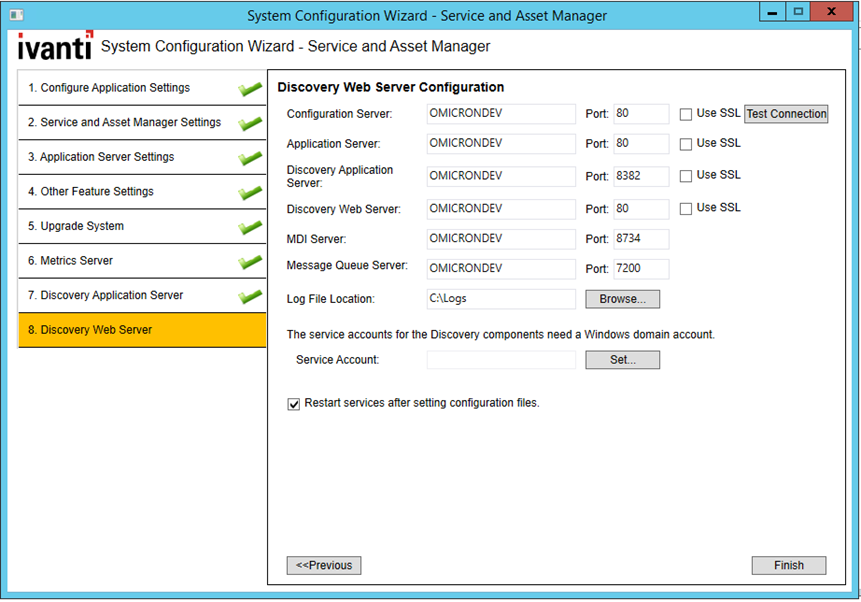Click the checkmark beside Upgrade System
Image resolution: width=861 pixels, height=602 pixels.
coord(251,225)
